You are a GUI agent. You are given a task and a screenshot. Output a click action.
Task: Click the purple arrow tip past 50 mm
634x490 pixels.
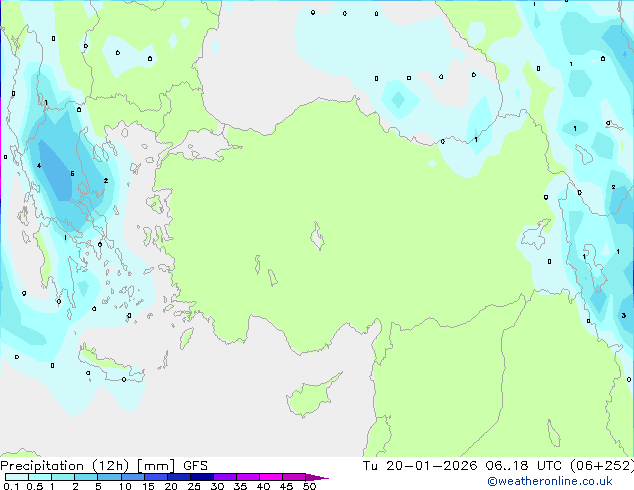coord(317,477)
